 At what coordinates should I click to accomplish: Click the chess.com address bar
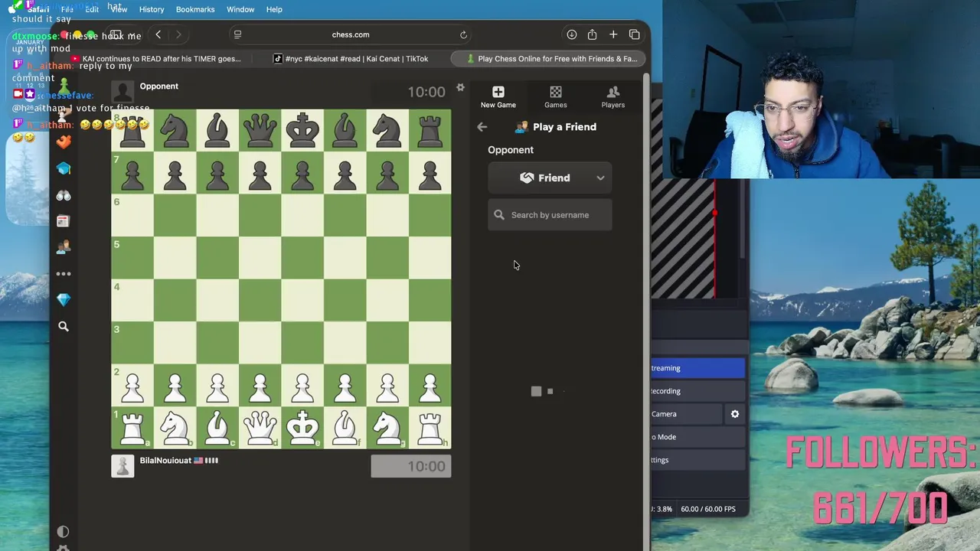pos(351,34)
